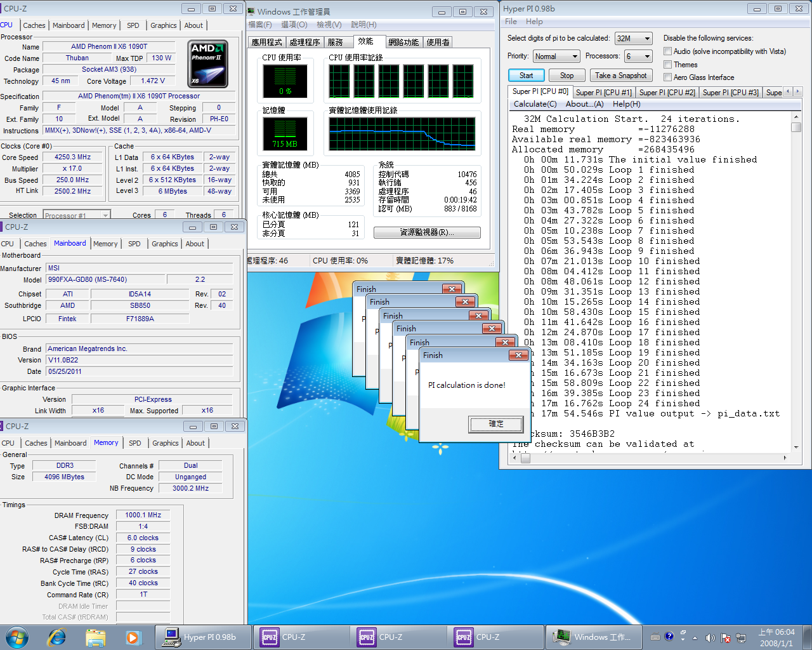
Task: Click the memory usage history graph
Action: (402, 133)
